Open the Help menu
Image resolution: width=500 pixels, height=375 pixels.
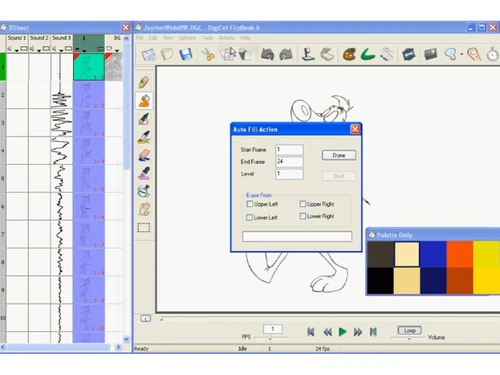point(245,38)
